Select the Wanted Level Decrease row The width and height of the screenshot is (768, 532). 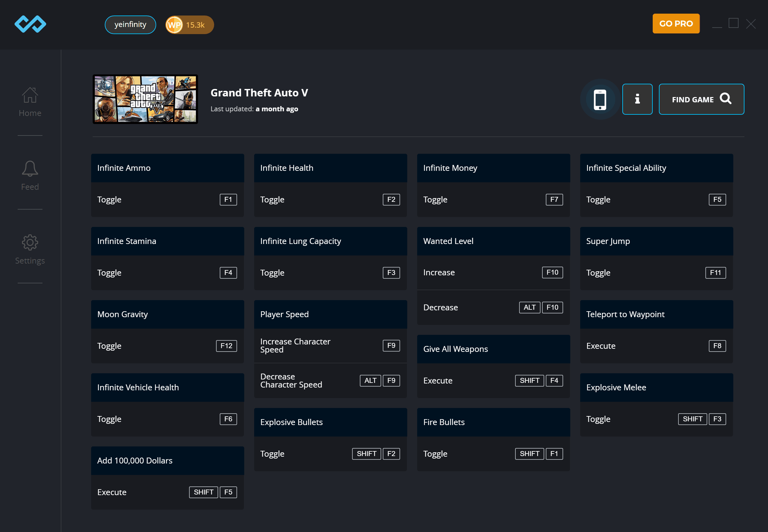coord(493,307)
